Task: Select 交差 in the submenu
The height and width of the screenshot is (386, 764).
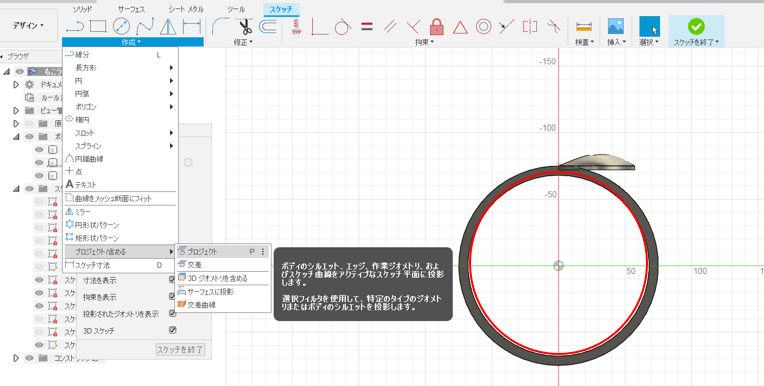Action: point(222,265)
